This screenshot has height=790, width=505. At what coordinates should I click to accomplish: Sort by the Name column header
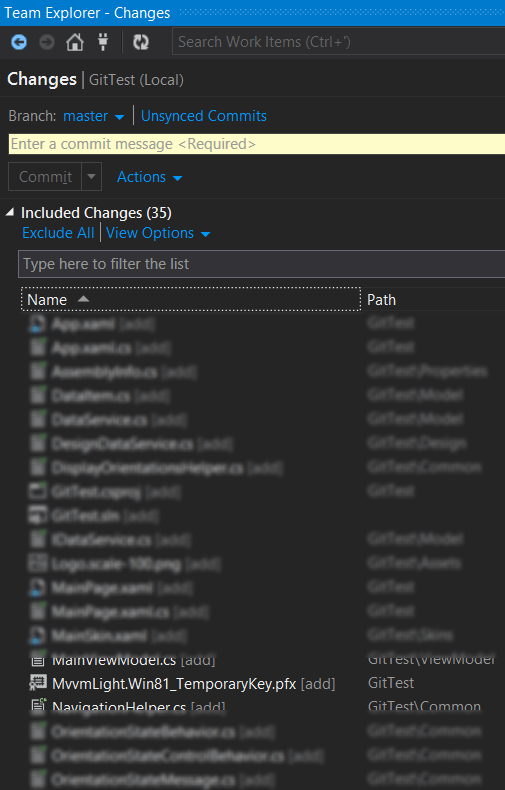pos(191,300)
